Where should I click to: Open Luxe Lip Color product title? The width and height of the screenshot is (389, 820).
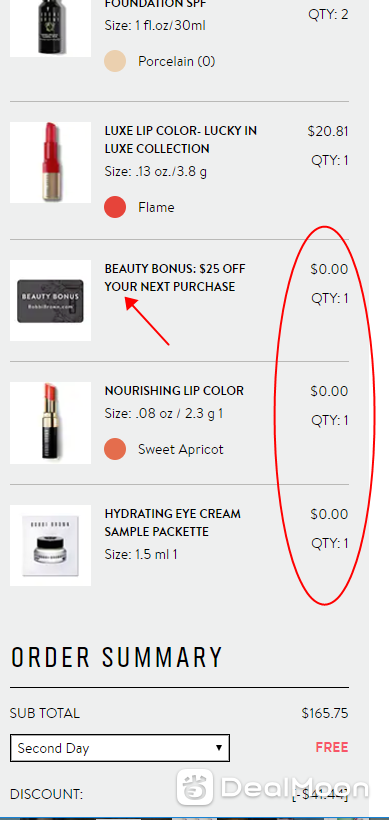coord(180,140)
